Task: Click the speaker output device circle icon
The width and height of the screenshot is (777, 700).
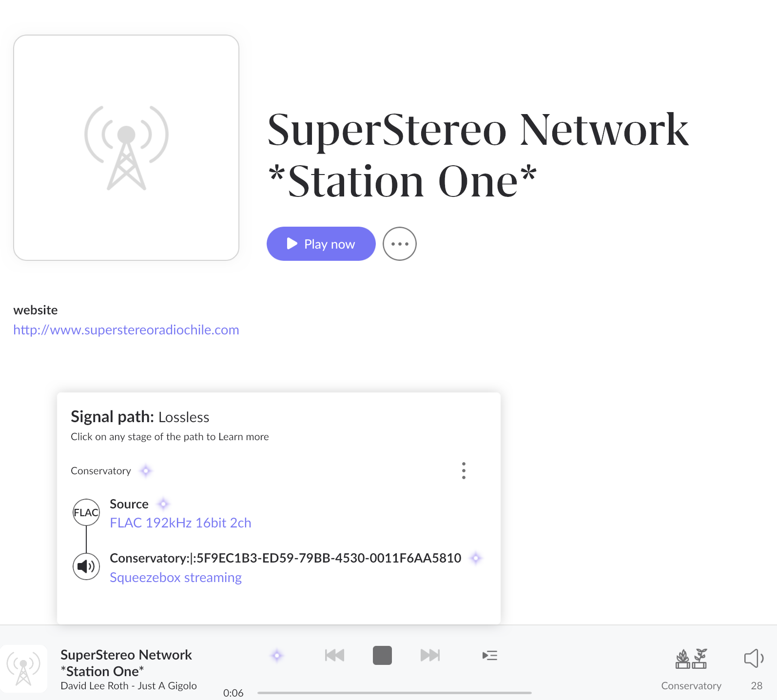Action: pyautogui.click(x=86, y=566)
